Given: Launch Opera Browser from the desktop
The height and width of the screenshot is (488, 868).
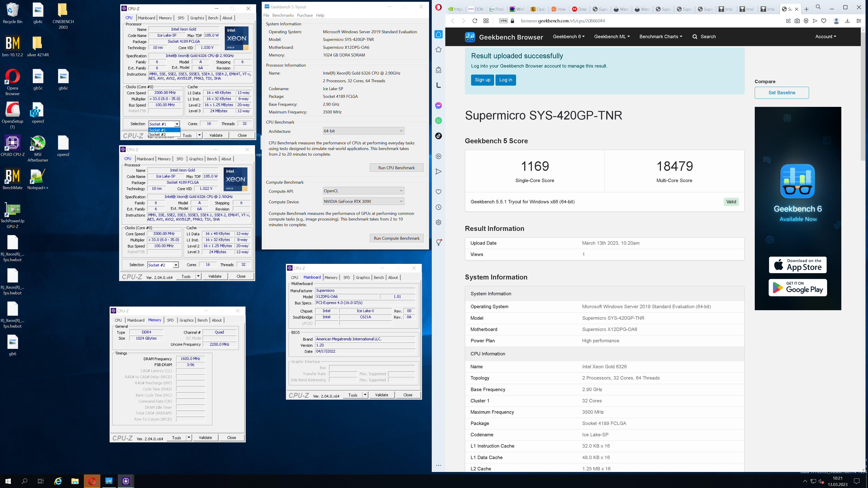Looking at the screenshot, I should click(x=12, y=82).
